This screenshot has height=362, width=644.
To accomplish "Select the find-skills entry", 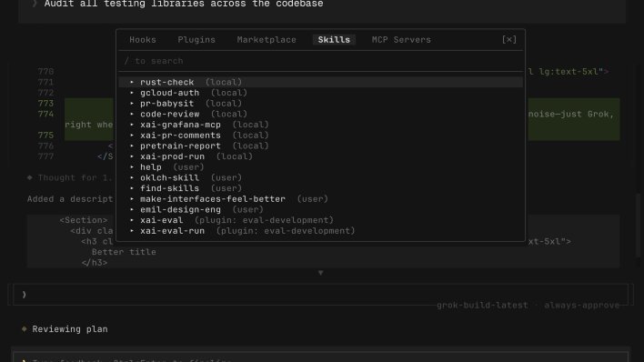I will 320,188.
